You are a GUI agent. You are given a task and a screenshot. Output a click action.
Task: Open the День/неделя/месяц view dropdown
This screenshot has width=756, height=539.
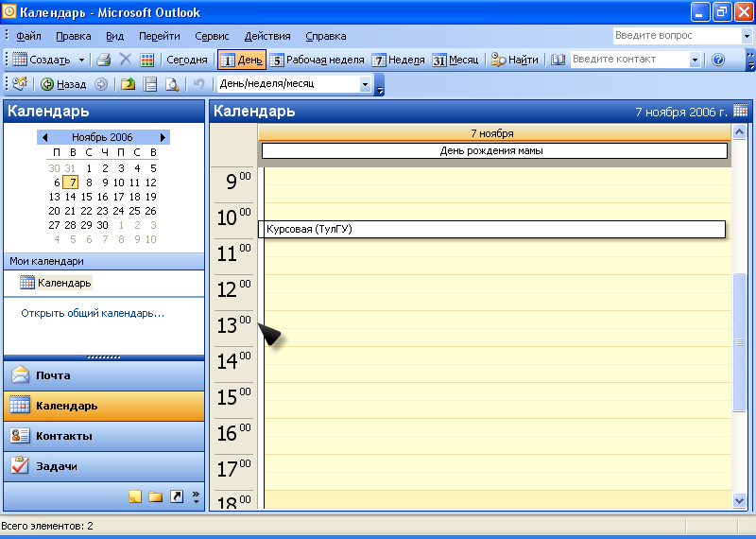(365, 84)
